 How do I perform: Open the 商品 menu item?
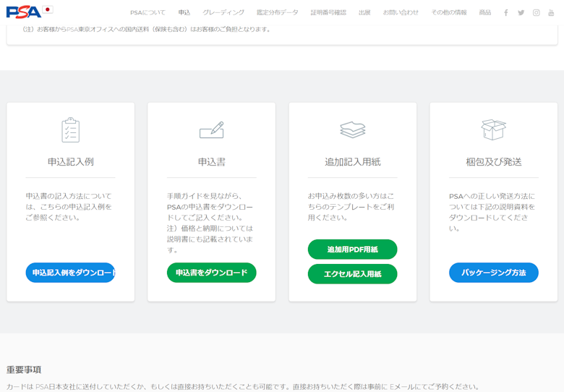pos(485,12)
